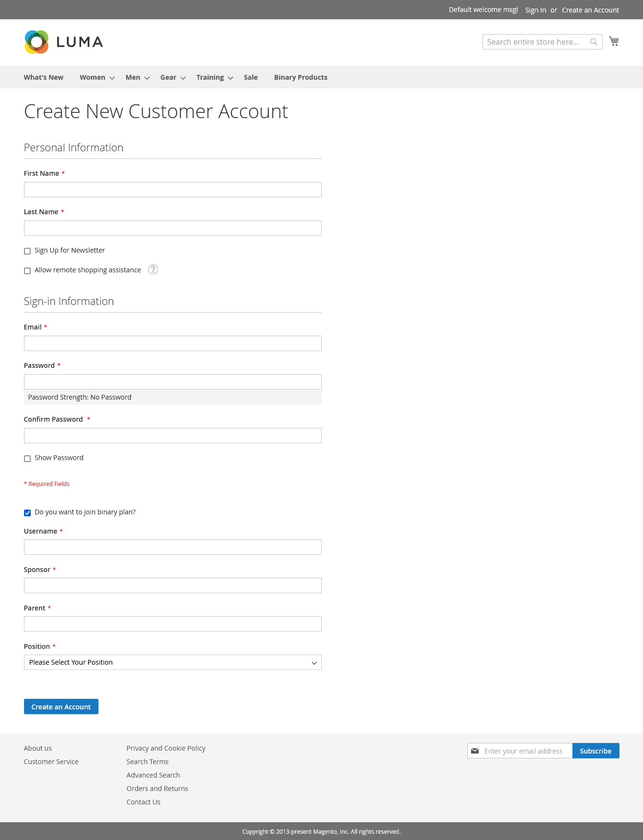Screen dimensions: 643x840
Task: Expand the Training menu chevron
Action: click(x=231, y=78)
